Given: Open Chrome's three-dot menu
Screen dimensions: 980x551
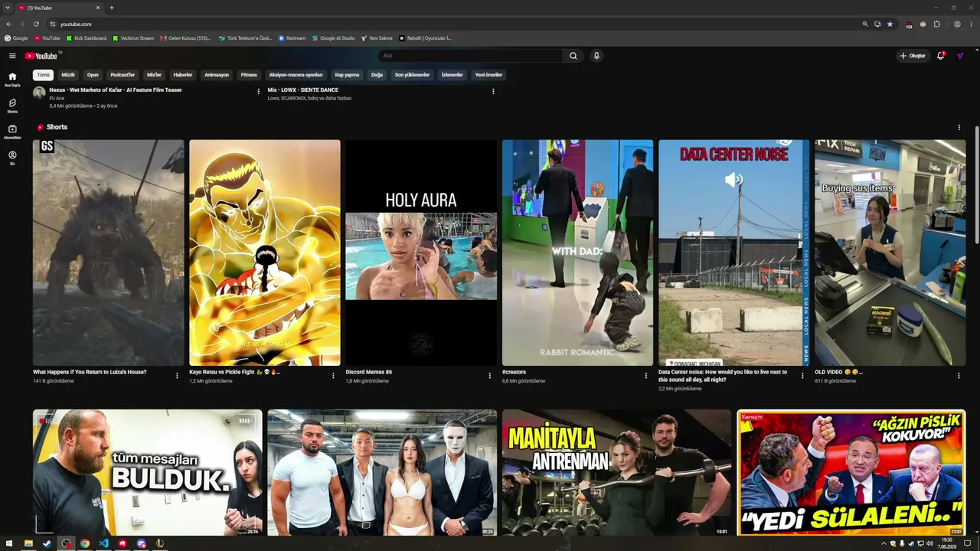Looking at the screenshot, I should [x=971, y=24].
